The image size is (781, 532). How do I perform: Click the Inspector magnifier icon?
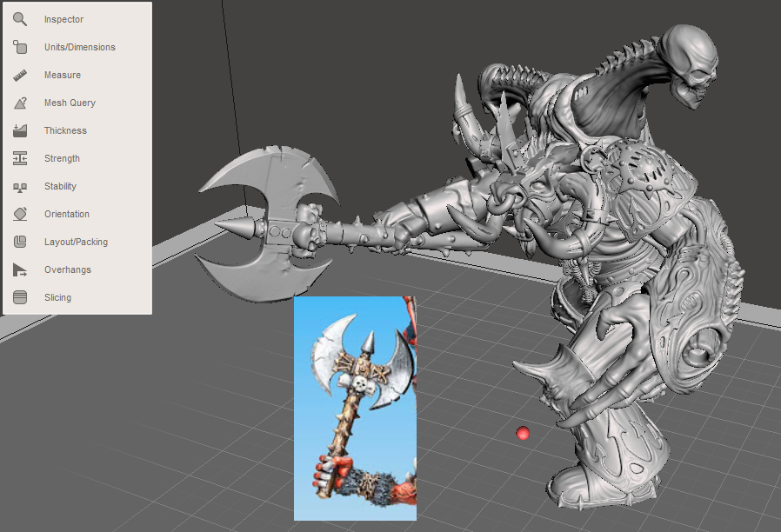tap(20, 19)
